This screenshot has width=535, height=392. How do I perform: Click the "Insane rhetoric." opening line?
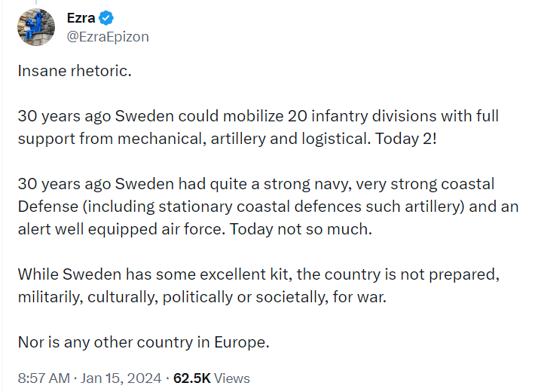[75, 71]
